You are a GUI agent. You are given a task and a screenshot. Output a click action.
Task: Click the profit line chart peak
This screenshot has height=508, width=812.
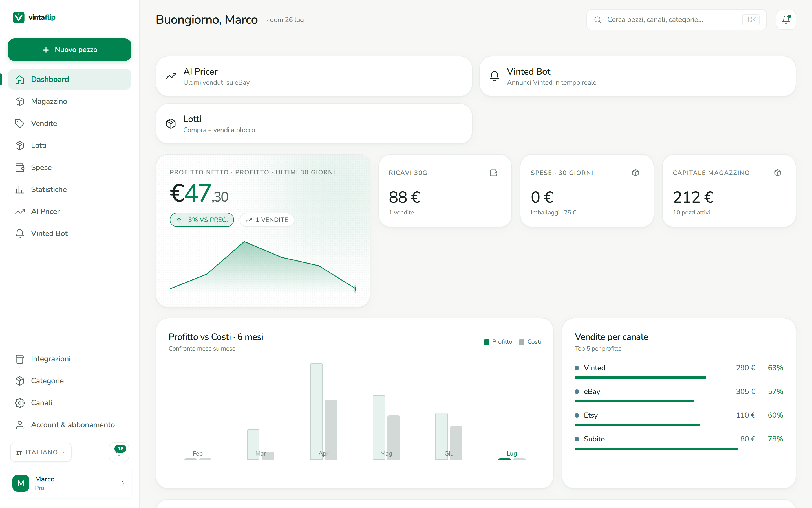coord(244,242)
